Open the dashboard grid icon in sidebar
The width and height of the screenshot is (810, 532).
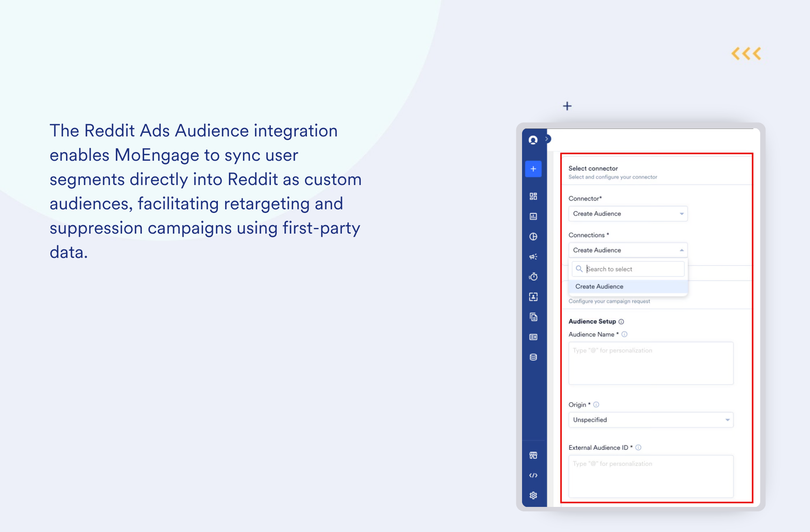pyautogui.click(x=533, y=196)
